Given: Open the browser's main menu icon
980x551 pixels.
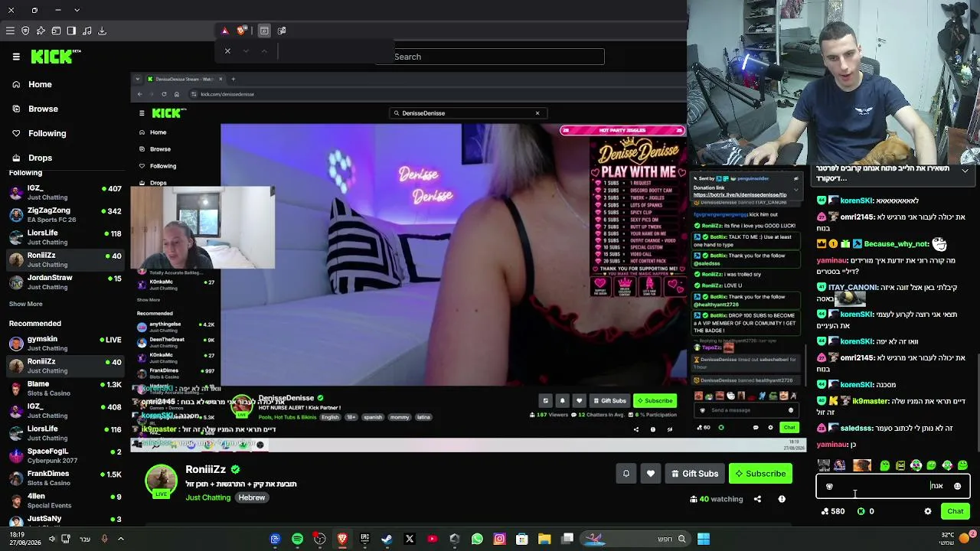Looking at the screenshot, I should 10,31.
